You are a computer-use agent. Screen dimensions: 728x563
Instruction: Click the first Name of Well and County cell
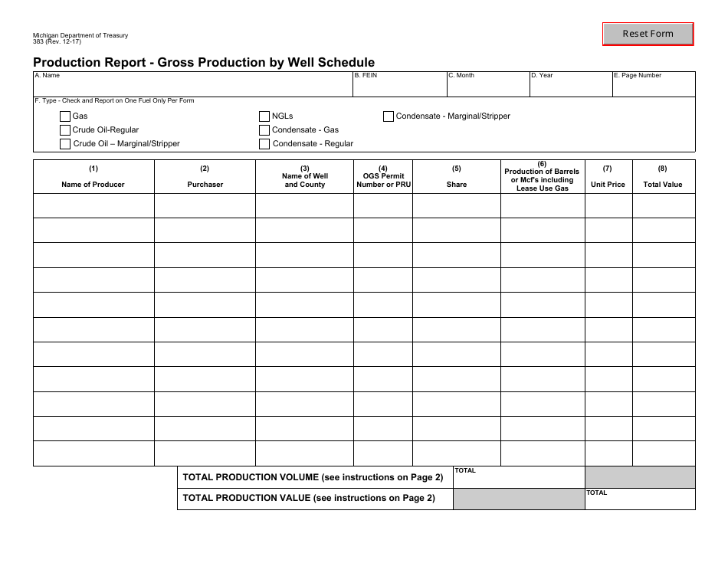304,205
